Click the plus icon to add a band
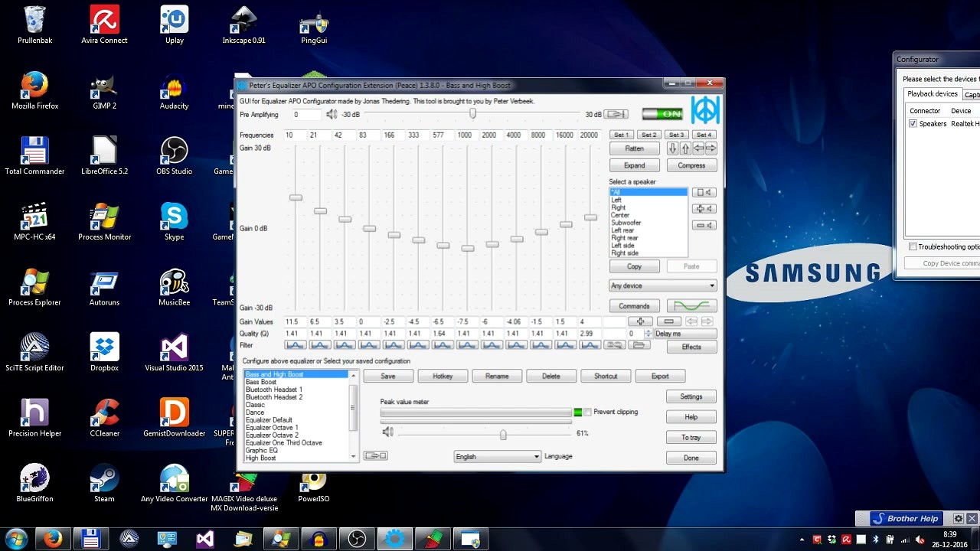Image resolution: width=980 pixels, height=551 pixels. tap(639, 321)
